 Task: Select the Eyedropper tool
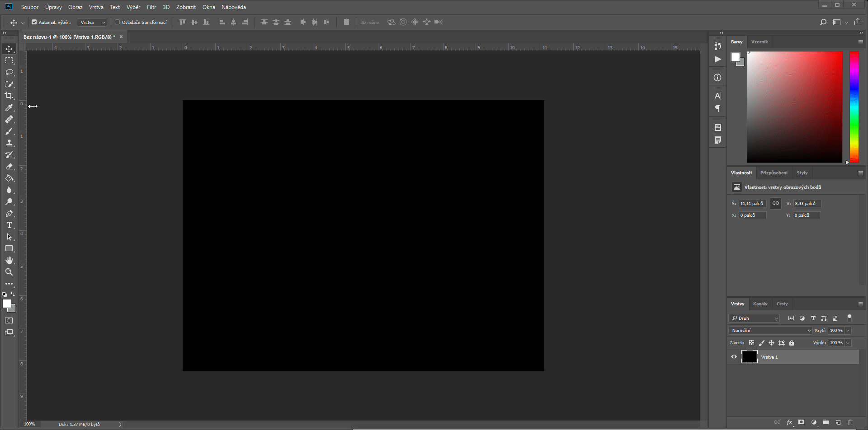click(x=9, y=107)
